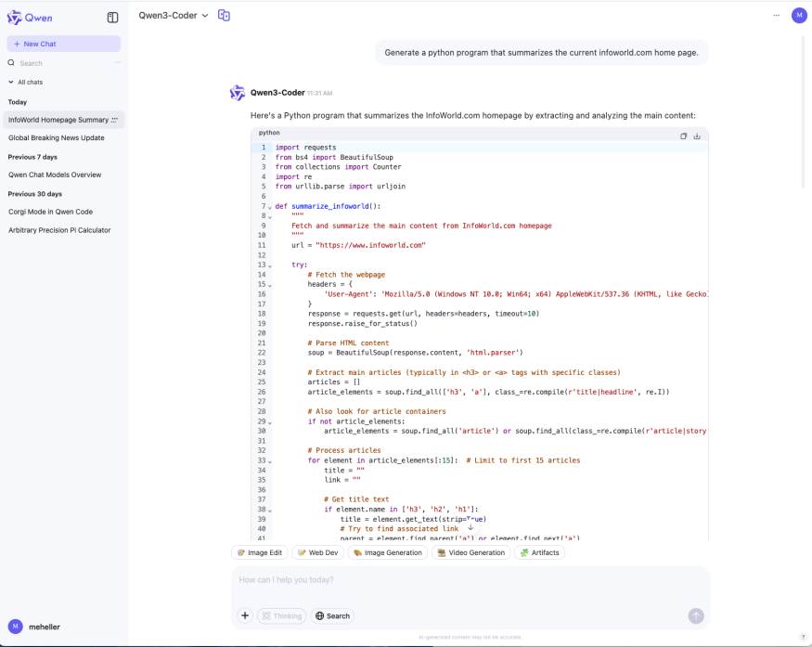812x647 pixels.
Task: Open the M user avatar in the top right
Action: pos(798,15)
